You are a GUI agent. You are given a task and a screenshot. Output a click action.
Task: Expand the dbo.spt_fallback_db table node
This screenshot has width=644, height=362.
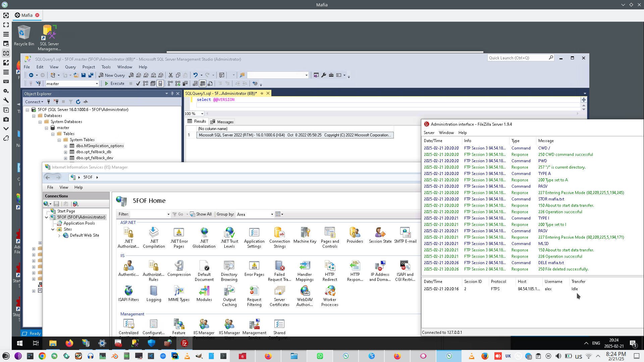click(66, 152)
